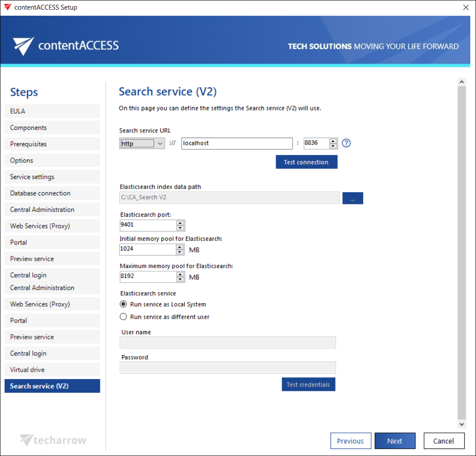Click the browse (...) button for index path
476x456 pixels.
[352, 198]
